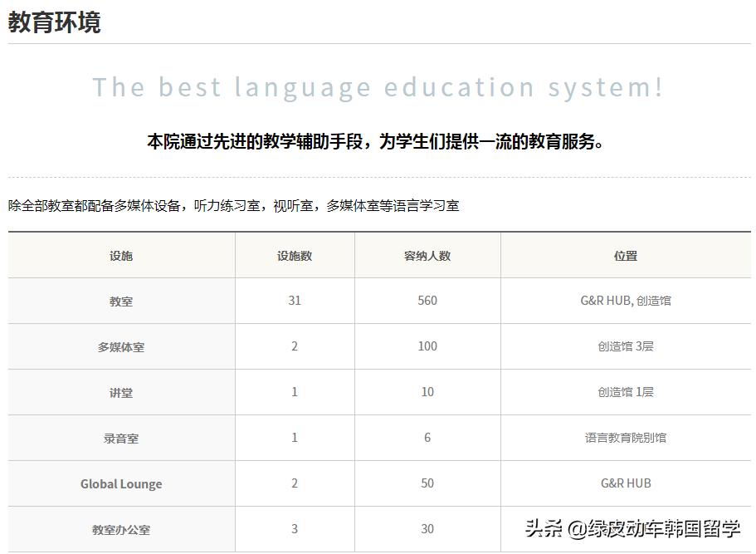The width and height of the screenshot is (756, 554).
Task: Click the 教室办公室 row label
Action: click(121, 529)
